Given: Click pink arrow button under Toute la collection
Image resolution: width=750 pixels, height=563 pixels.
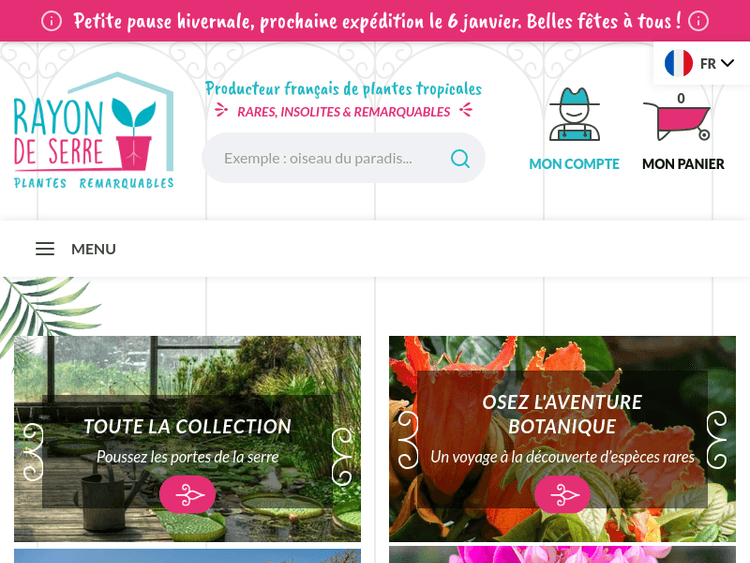Looking at the screenshot, I should click(188, 494).
